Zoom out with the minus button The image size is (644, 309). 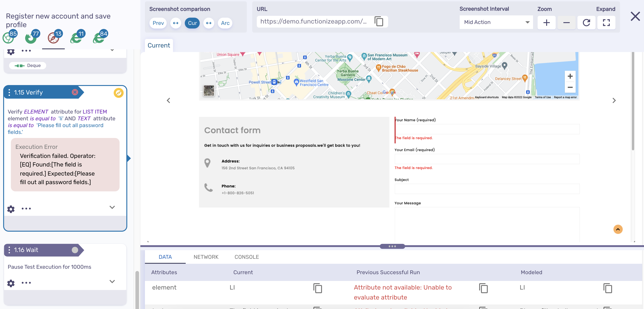[567, 23]
